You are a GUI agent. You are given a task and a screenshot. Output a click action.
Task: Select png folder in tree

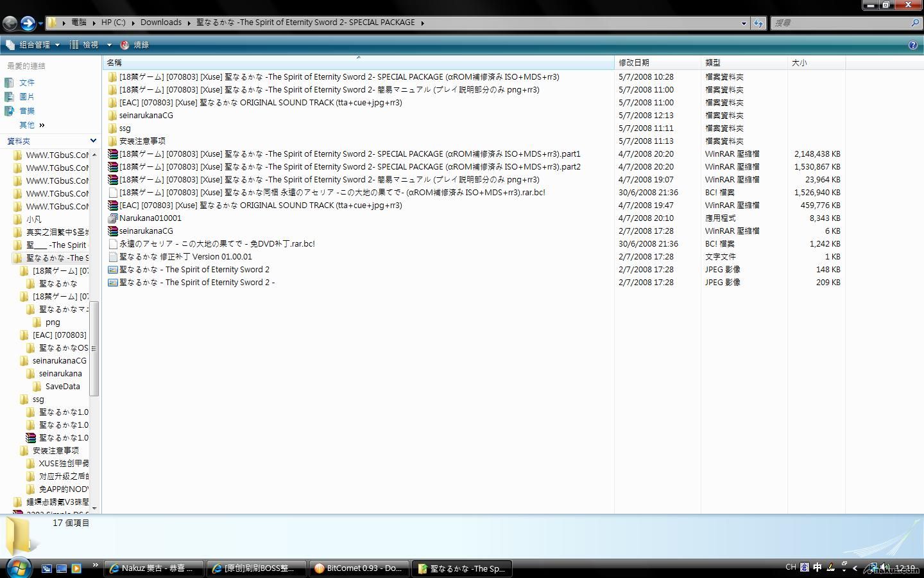(x=46, y=322)
